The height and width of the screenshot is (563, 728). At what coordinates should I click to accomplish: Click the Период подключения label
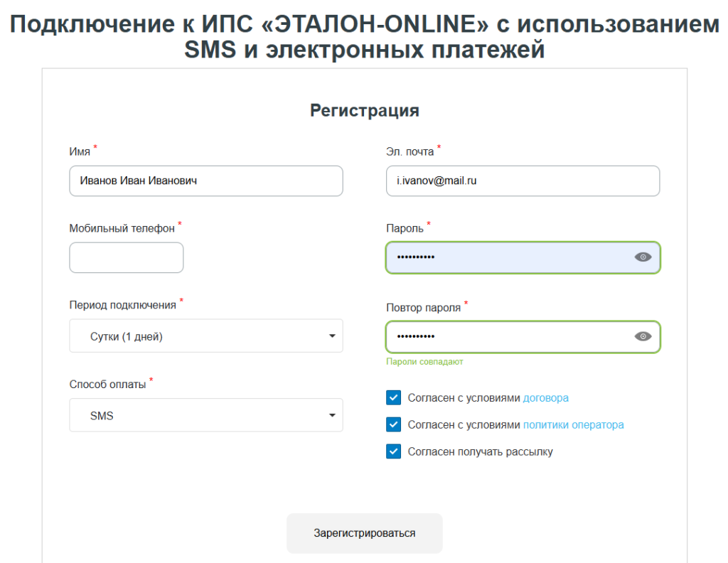tap(122, 305)
